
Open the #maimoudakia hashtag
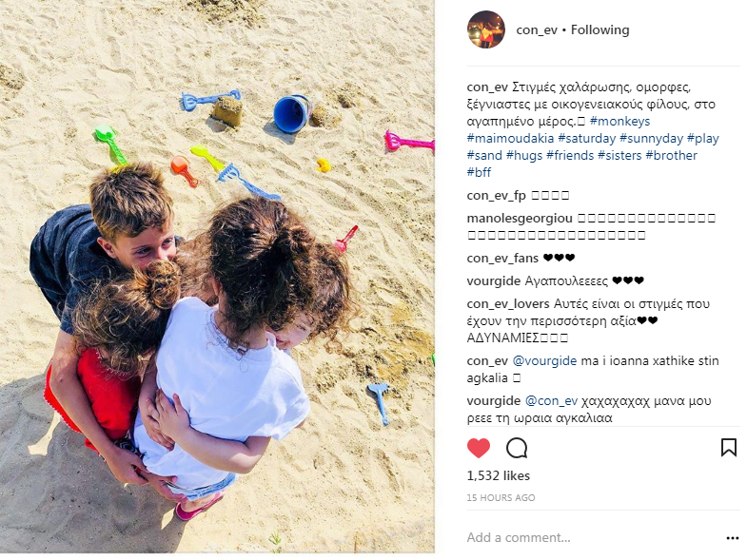[510, 138]
